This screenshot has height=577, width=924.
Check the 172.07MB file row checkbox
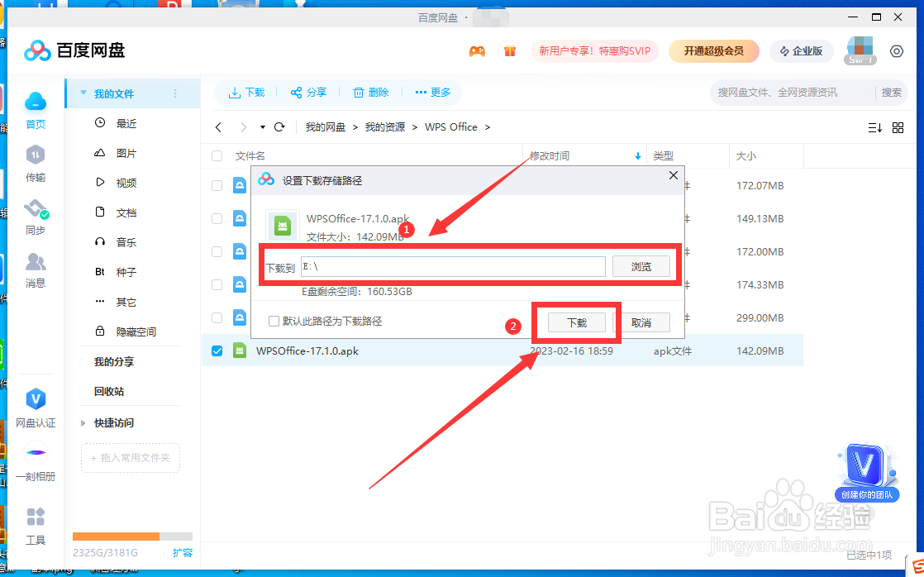pos(217,186)
